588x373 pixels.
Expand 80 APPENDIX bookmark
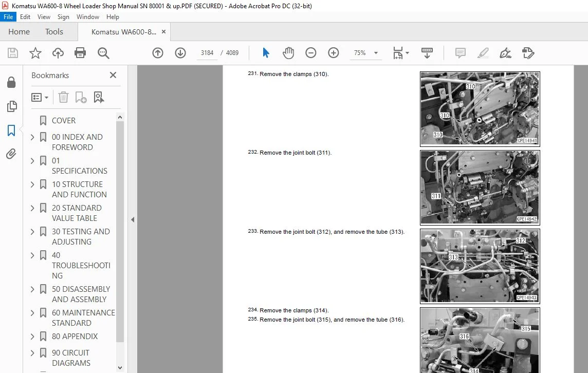tap(32, 337)
